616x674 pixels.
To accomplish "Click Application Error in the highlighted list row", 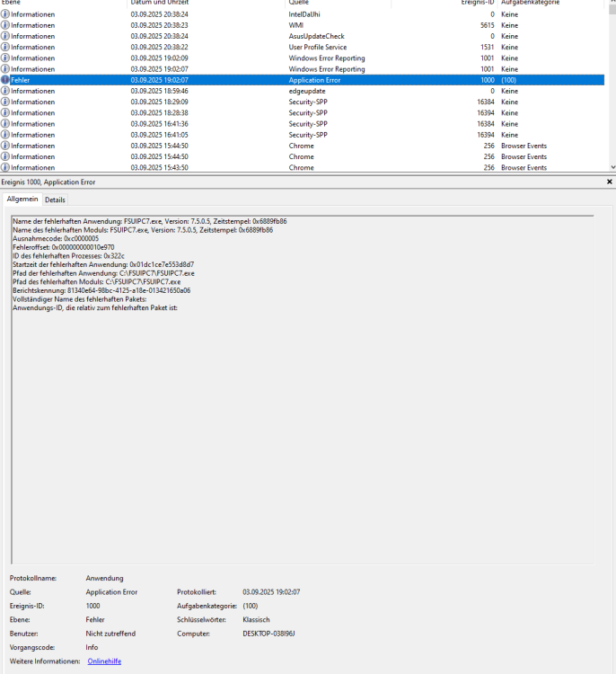I will pyautogui.click(x=314, y=80).
